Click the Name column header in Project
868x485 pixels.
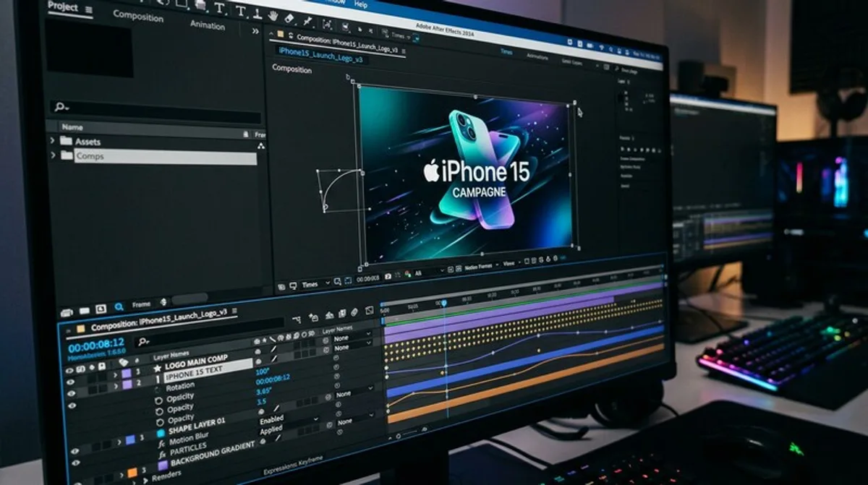pyautogui.click(x=72, y=126)
